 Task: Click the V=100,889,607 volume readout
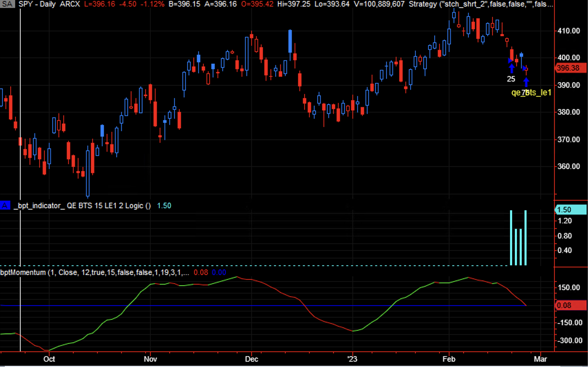coord(379,4)
